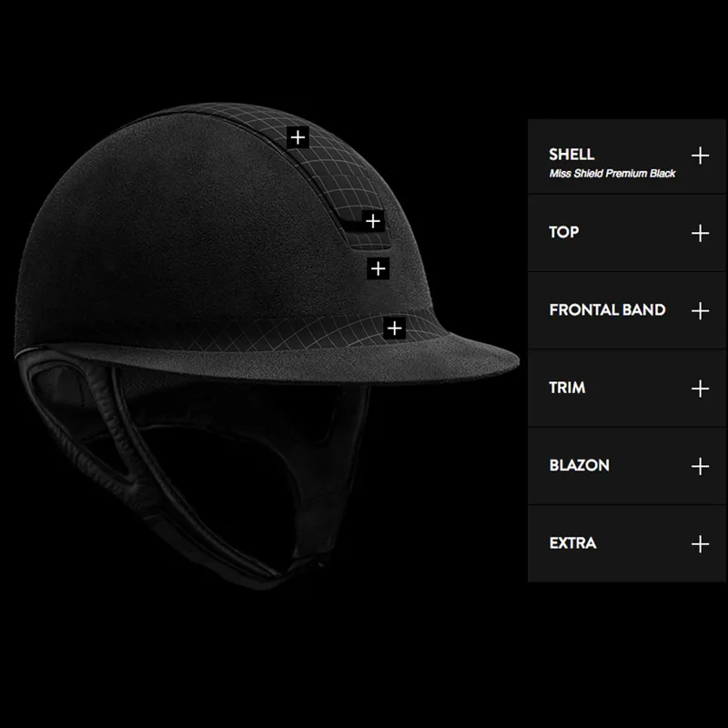Viewport: 728px width, 728px height.
Task: Open the TRIM customization entry
Action: (567, 388)
